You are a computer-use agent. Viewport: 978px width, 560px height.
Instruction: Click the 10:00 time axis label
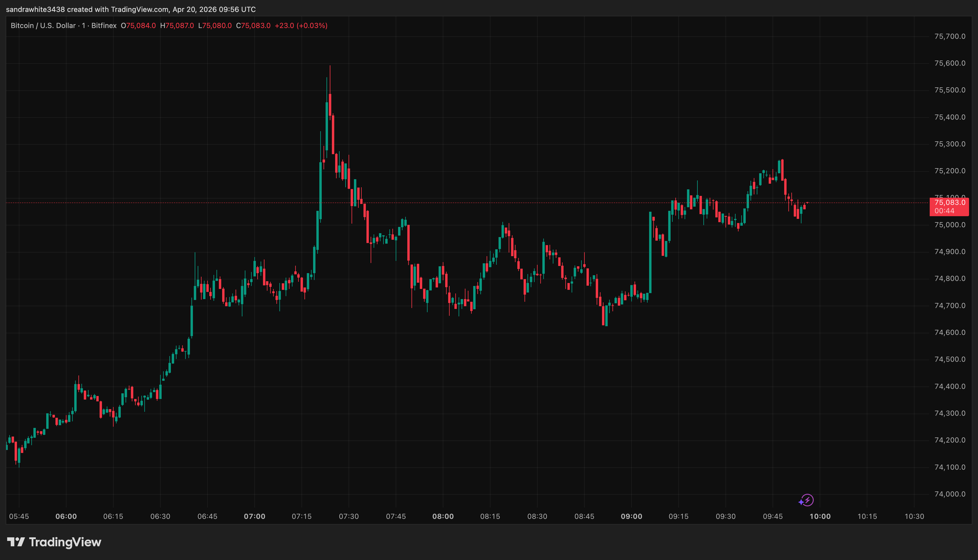[820, 516]
